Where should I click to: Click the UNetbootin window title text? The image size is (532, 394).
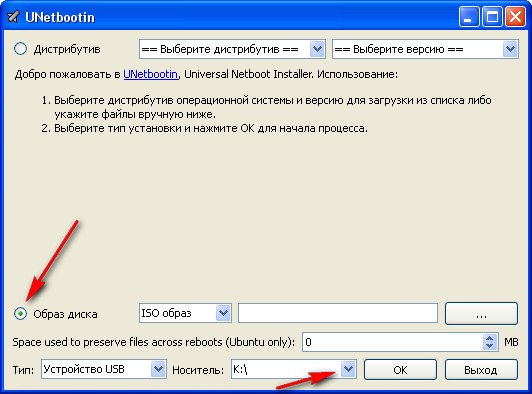pyautogui.click(x=60, y=17)
